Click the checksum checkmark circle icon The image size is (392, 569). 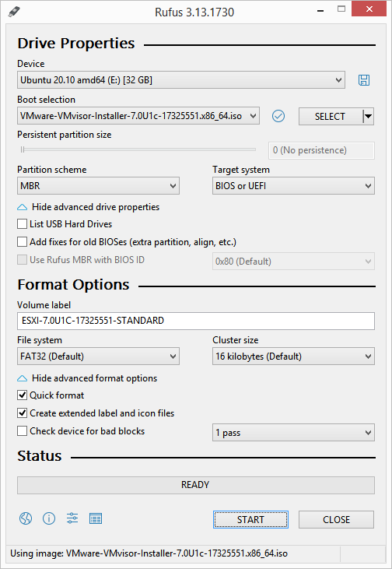278,117
